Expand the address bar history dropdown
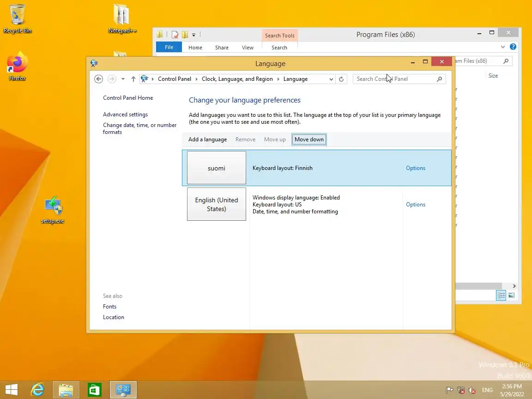532x399 pixels. [x=331, y=79]
